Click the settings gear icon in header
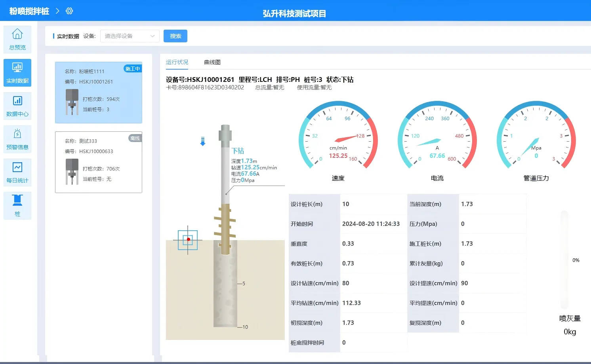This screenshot has height=364, width=591. [69, 11]
